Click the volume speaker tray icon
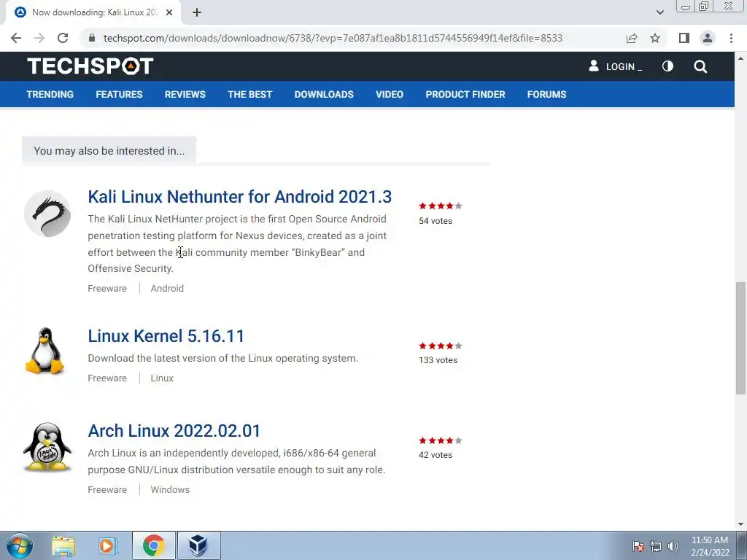 [x=673, y=546]
